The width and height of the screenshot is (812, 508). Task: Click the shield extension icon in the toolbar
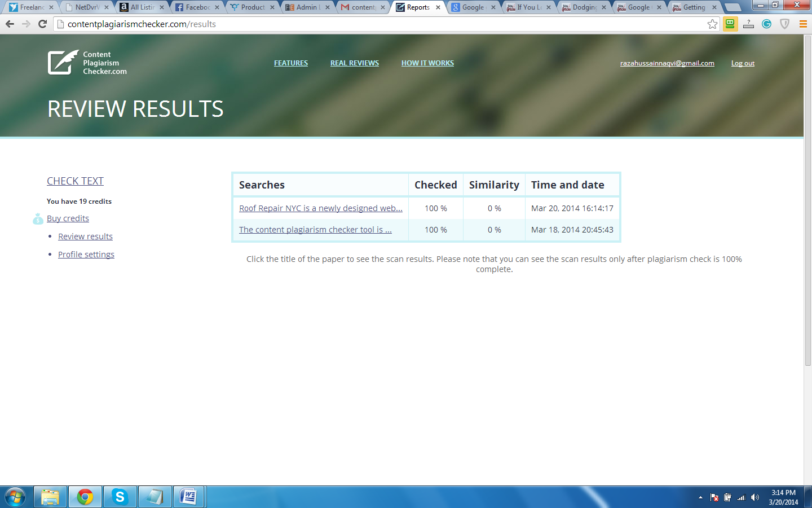784,24
